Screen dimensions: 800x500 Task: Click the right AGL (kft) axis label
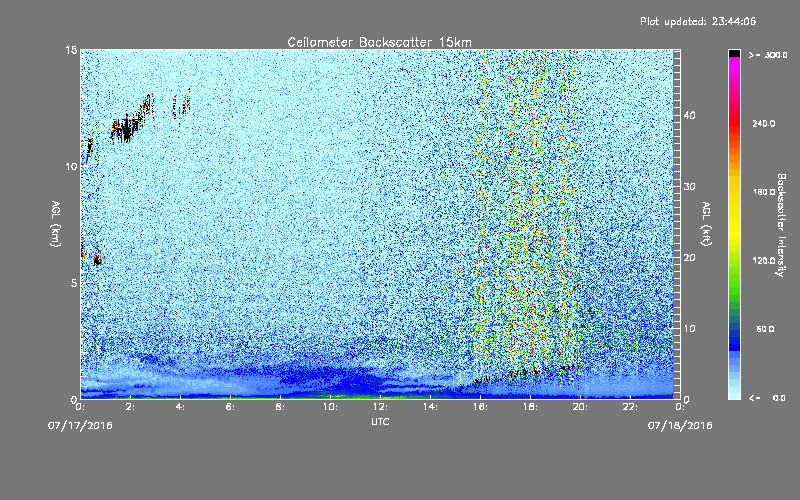706,224
